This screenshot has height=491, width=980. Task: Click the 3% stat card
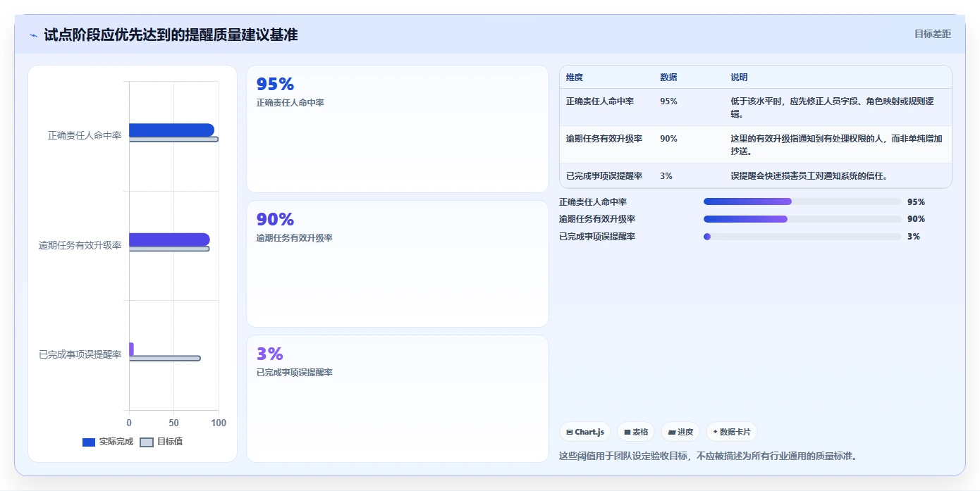pos(398,399)
